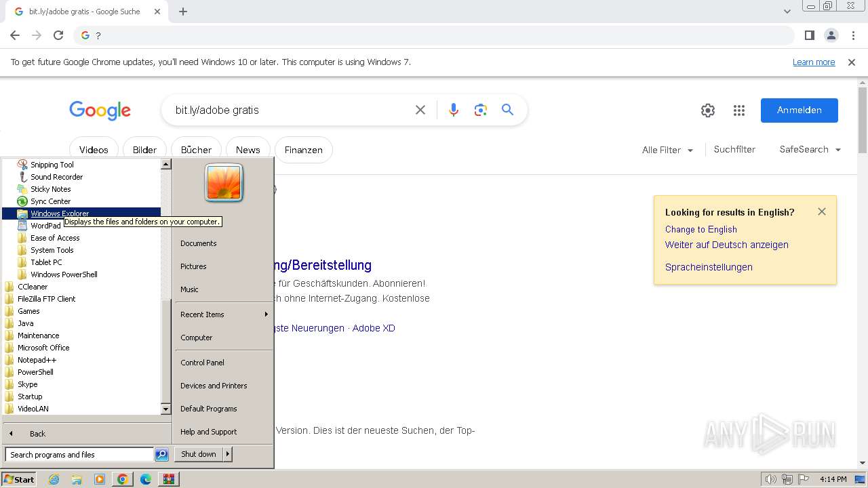Screen dimensions: 868x488
Task: Open Google quick settings gear
Action: [x=708, y=110]
